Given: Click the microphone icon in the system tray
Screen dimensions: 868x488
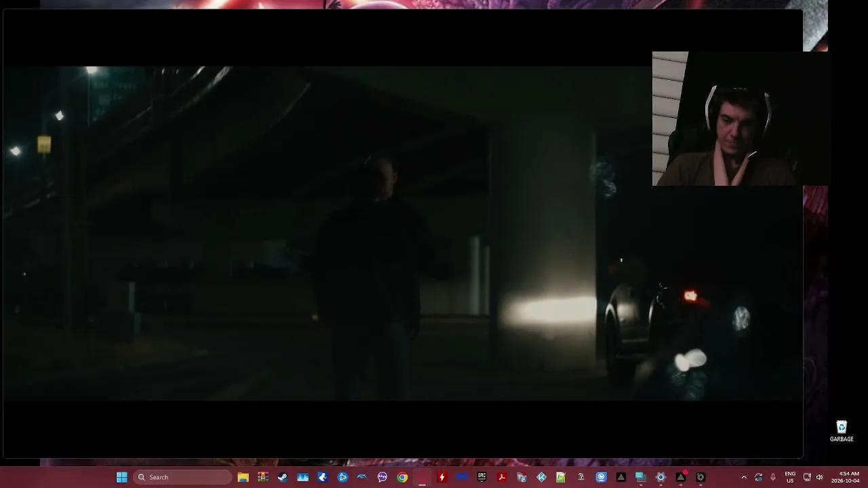Looking at the screenshot, I should click(772, 477).
